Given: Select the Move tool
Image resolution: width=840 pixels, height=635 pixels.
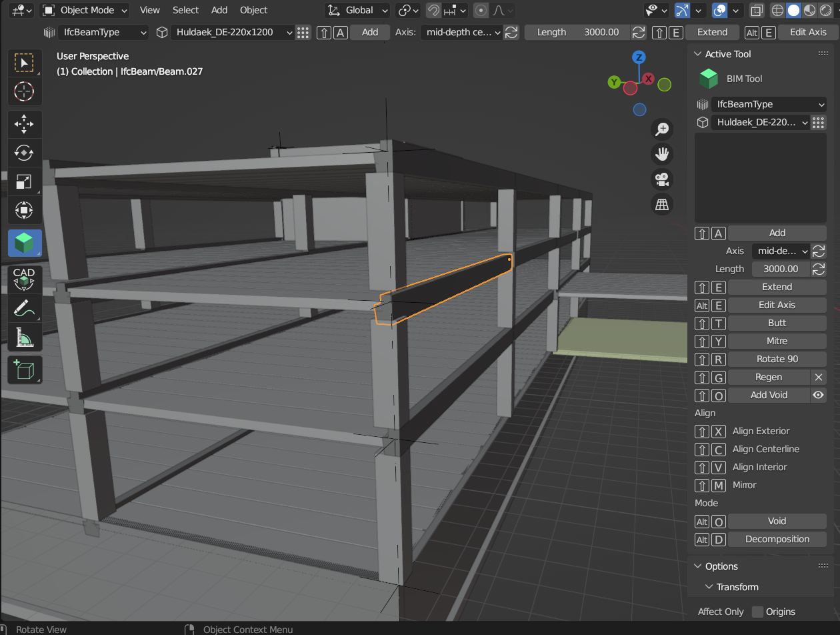Looking at the screenshot, I should 24,123.
